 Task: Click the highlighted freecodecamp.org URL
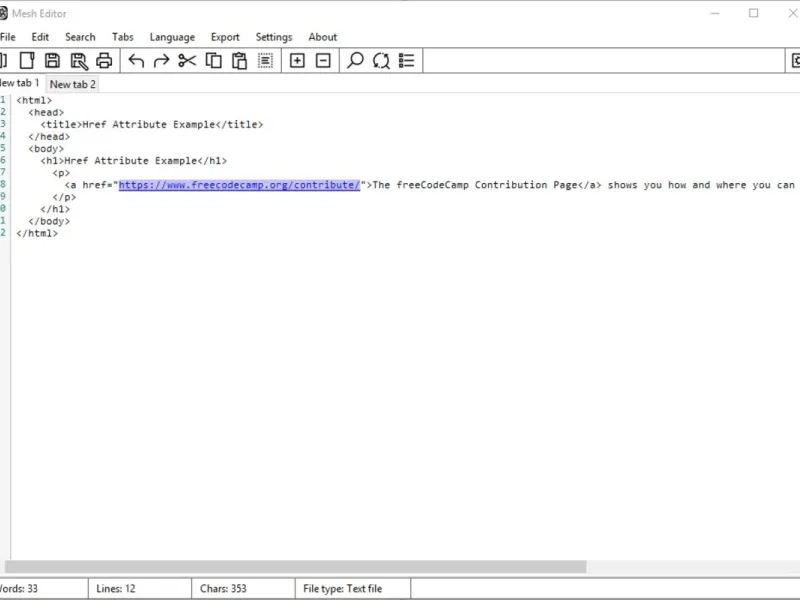[239, 185]
